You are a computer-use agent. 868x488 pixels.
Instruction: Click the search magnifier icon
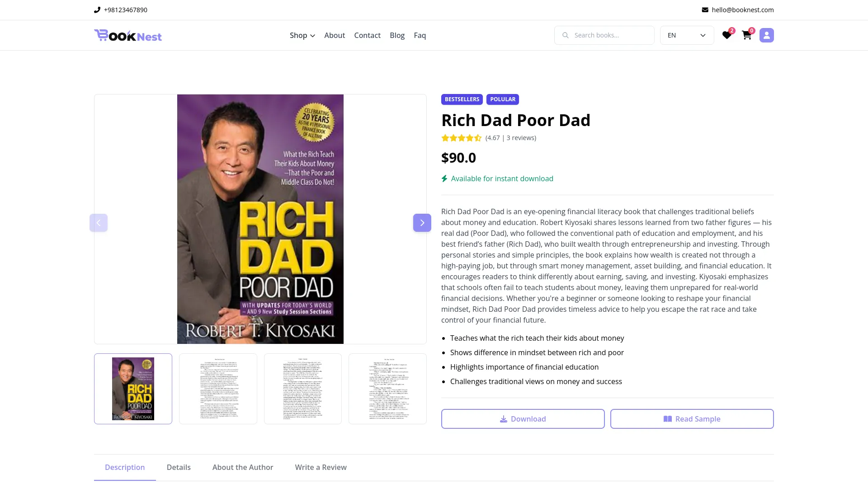pyautogui.click(x=566, y=35)
